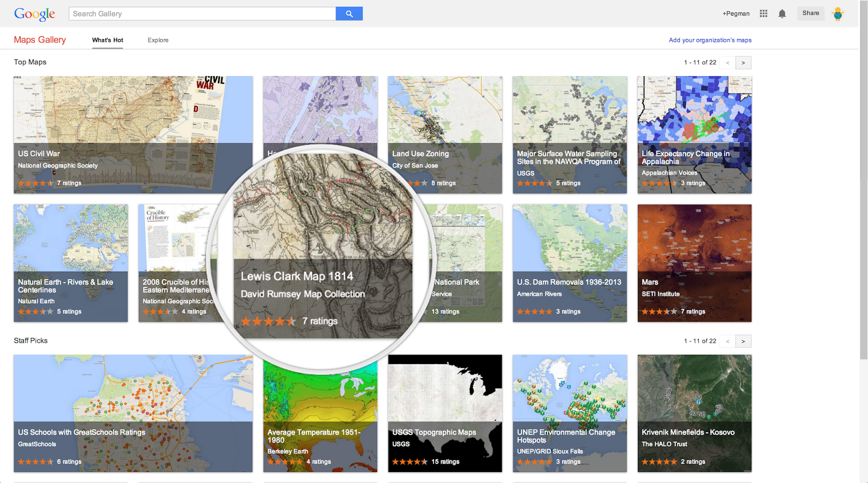Click "David Rumsey Map Collection" author text
Viewport: 868px width, 483px height.
(303, 294)
